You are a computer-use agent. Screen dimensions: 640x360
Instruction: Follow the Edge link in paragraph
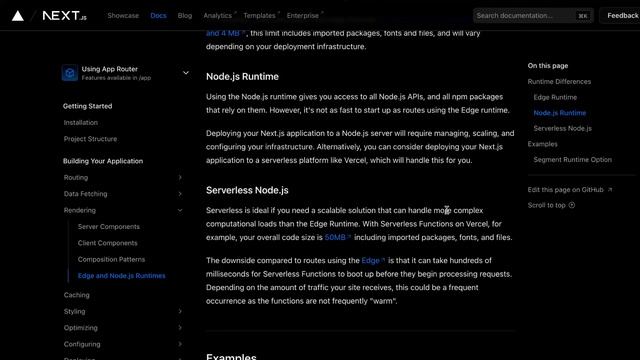(x=373, y=260)
